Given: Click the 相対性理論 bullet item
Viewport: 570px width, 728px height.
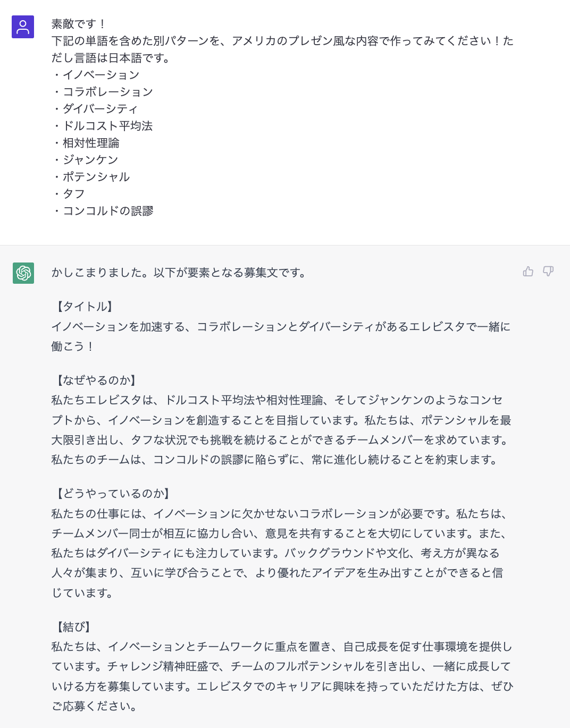Looking at the screenshot, I should [91, 143].
